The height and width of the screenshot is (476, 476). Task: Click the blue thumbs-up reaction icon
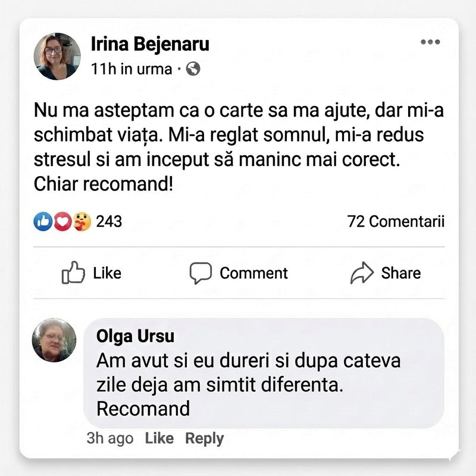coord(42,222)
